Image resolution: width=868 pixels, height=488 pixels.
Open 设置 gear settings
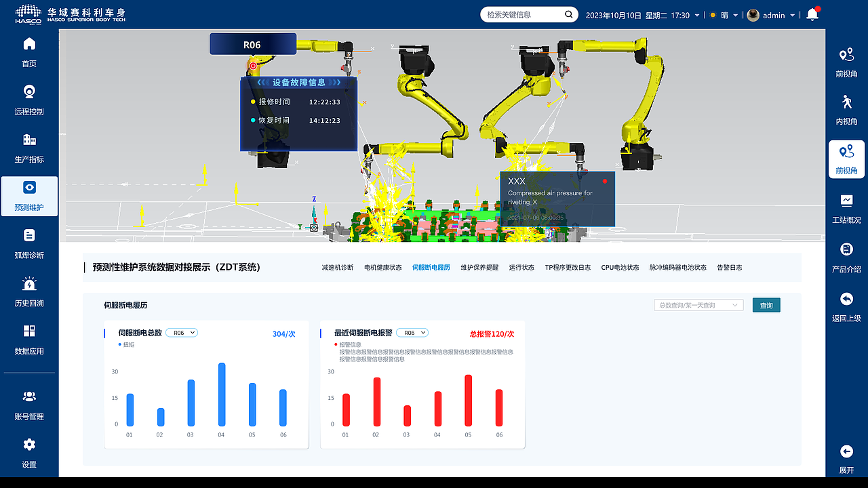pos(29,445)
